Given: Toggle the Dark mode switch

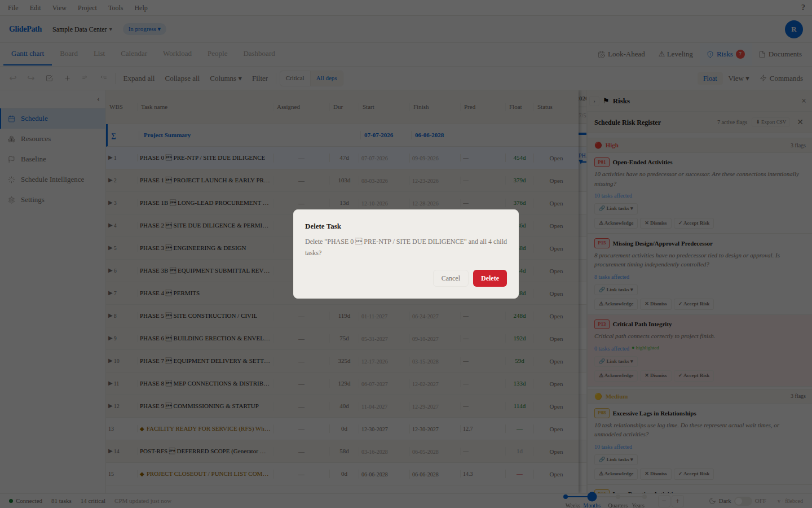Looking at the screenshot, I should point(743,501).
